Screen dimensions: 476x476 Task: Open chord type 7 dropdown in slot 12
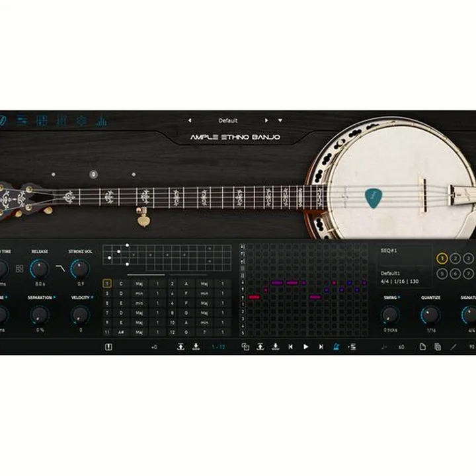204,332
